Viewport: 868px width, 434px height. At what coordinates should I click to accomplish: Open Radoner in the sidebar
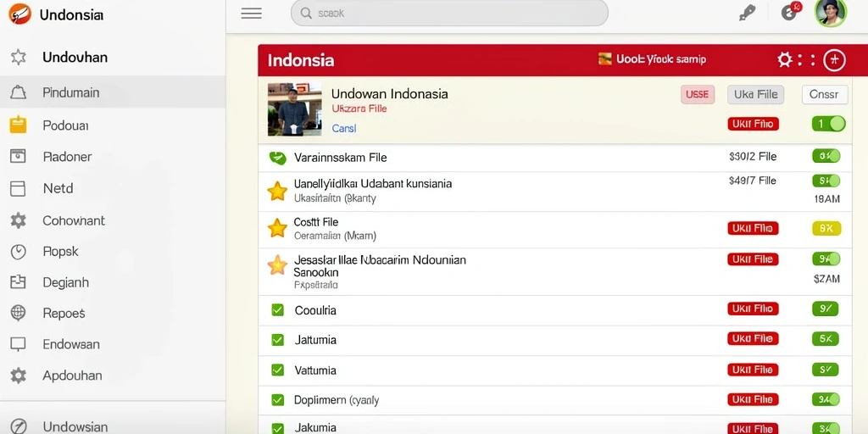pyautogui.click(x=67, y=157)
